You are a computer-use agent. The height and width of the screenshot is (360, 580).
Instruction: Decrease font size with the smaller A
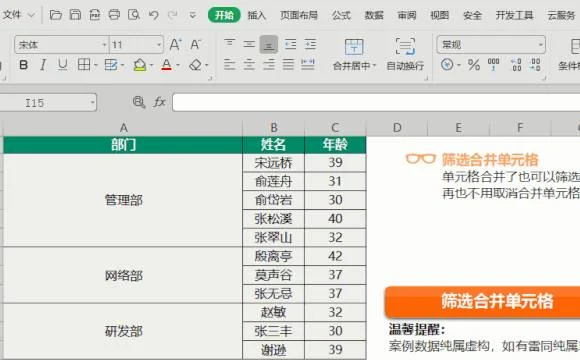195,44
